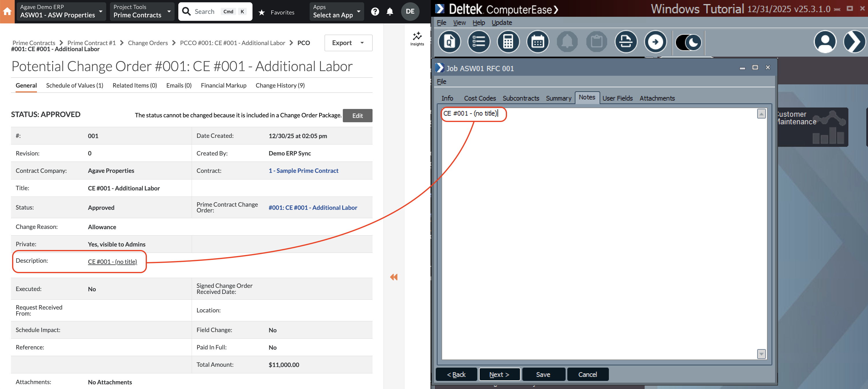Open the 1 - Sample Prime Contract link
This screenshot has height=389, width=868.
(x=303, y=171)
